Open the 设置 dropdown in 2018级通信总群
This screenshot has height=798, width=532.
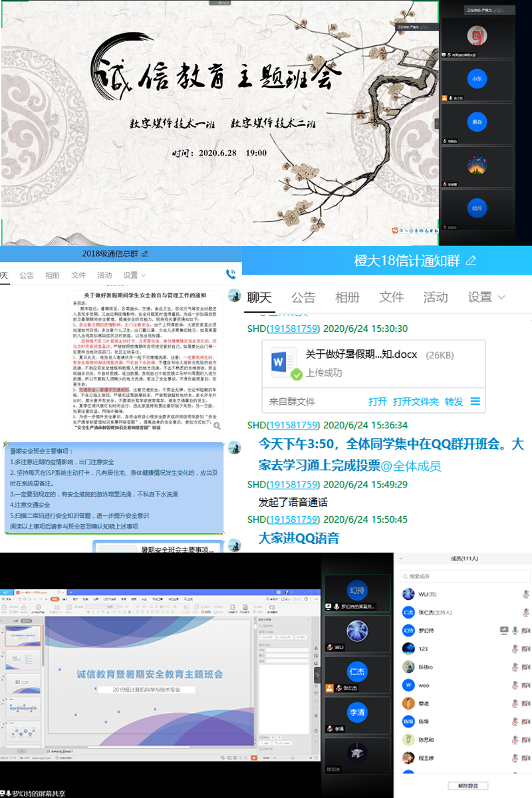(x=133, y=275)
